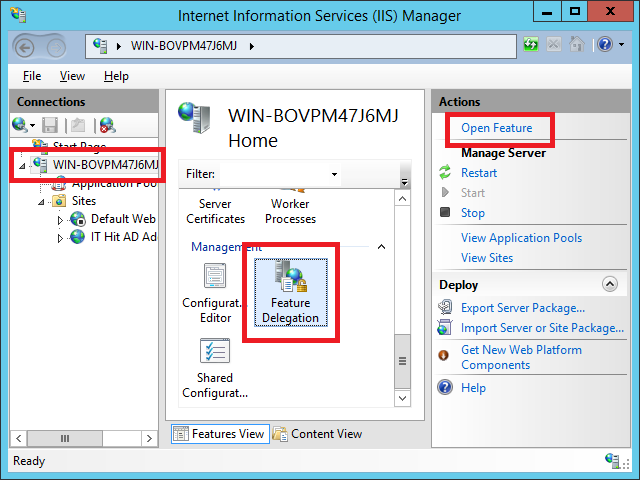Screen dimensions: 640x480
Task: Click the Sites folder icon in tree
Action: click(59, 201)
